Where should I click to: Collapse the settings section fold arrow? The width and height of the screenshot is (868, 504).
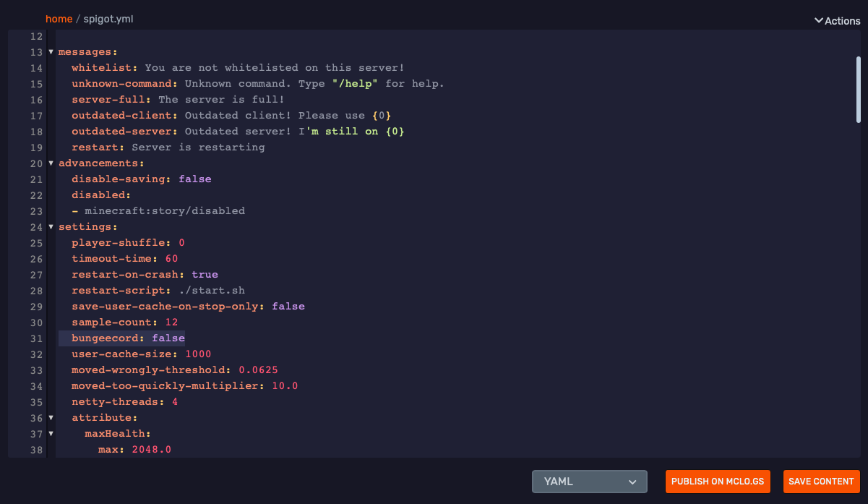click(x=51, y=227)
